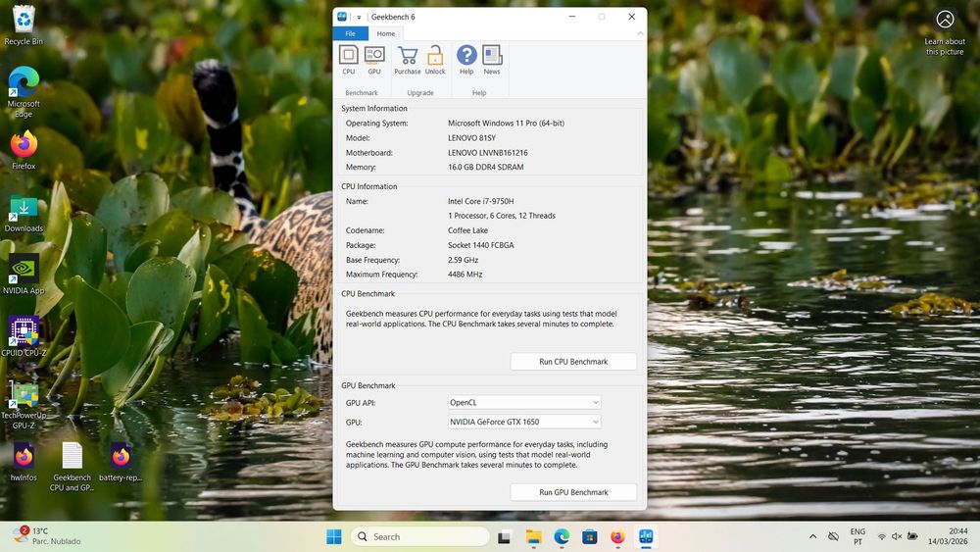Toggle the volume mute tray icon
The image size is (980, 552).
tap(897, 536)
